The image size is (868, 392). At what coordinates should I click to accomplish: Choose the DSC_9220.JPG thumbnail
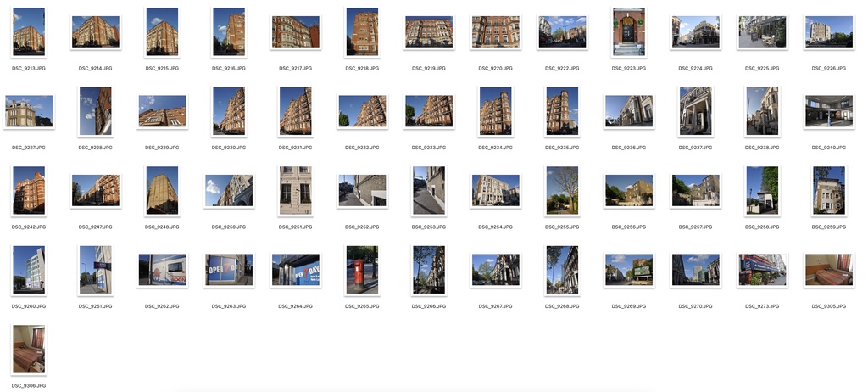coord(495,32)
